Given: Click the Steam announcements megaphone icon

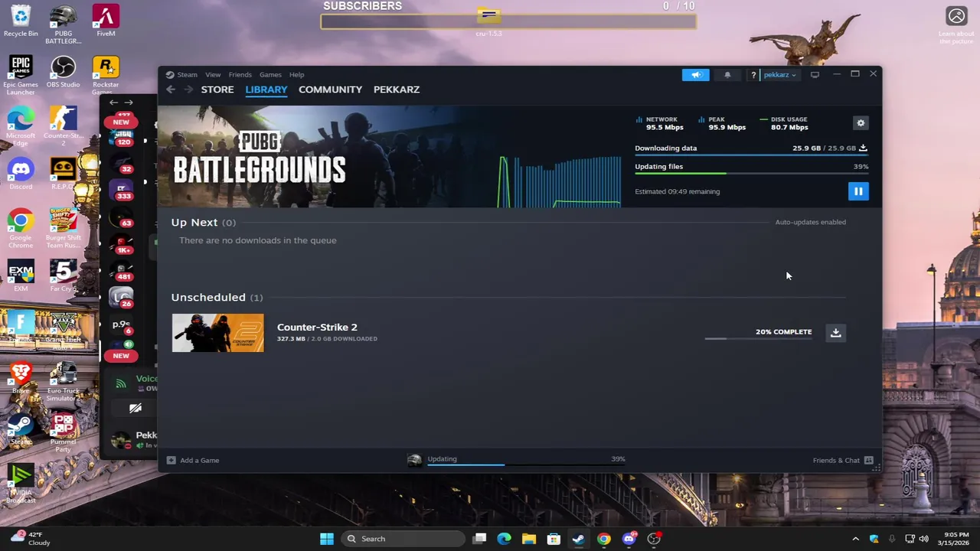Looking at the screenshot, I should [696, 74].
